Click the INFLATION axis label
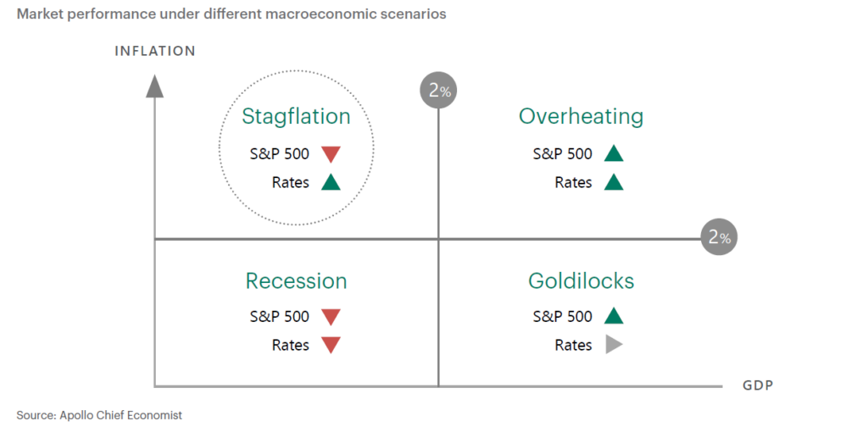The width and height of the screenshot is (868, 438). (x=155, y=51)
